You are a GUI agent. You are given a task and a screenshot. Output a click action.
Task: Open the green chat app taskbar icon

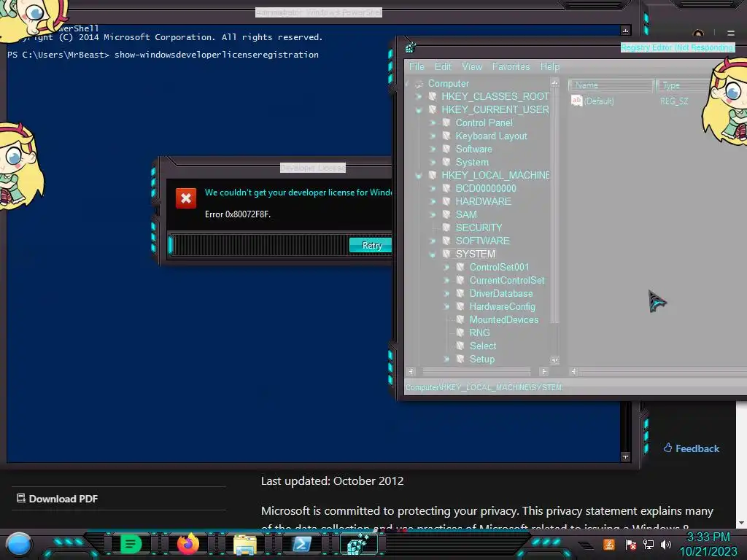(x=131, y=544)
